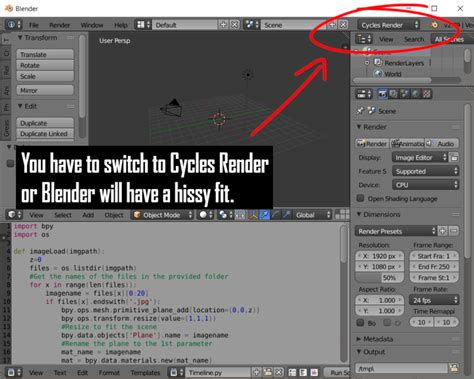The height and width of the screenshot is (379, 474).
Task: Open the Display Image Editor dropdown
Action: [x=420, y=157]
